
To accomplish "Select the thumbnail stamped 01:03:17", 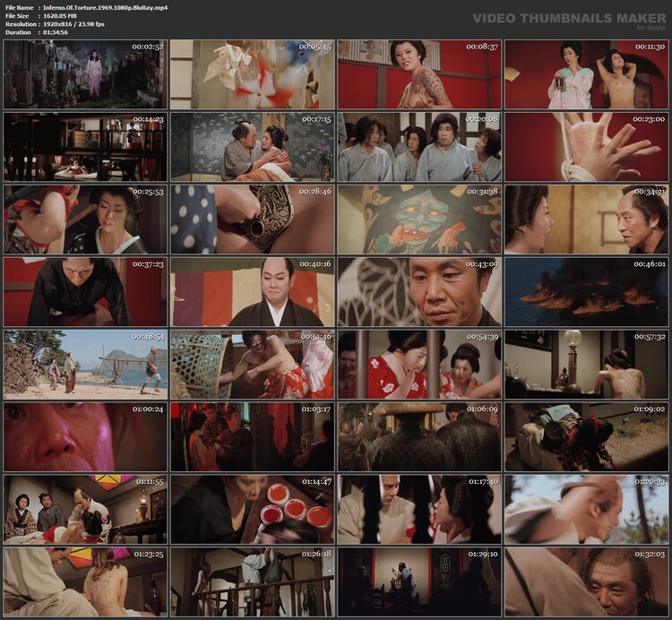I will point(253,436).
